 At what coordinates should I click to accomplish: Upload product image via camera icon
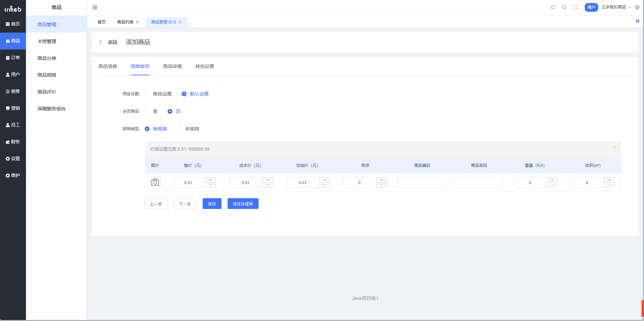(x=155, y=182)
